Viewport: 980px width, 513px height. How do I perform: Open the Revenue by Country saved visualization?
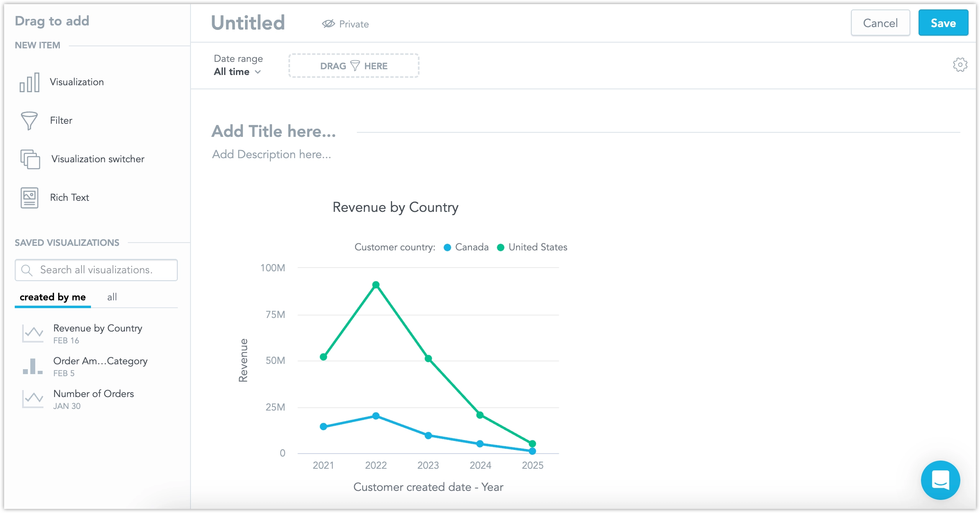(x=98, y=328)
